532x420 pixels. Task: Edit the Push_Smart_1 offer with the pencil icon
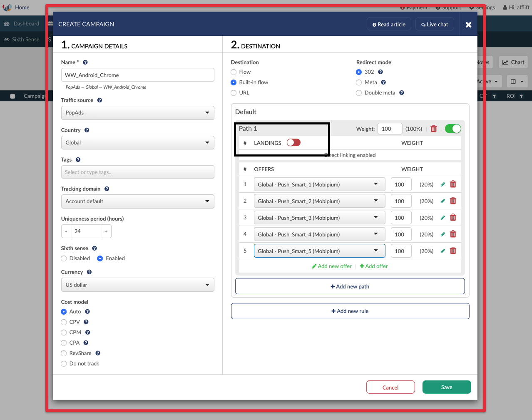coord(443,184)
